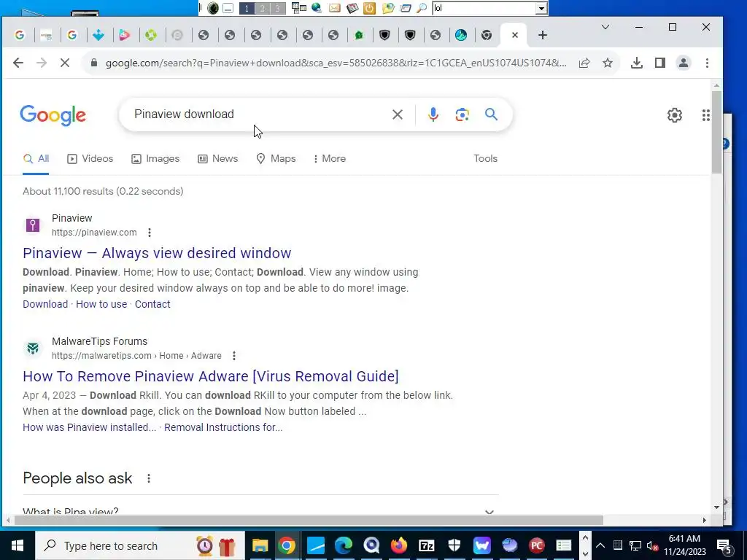Viewport: 747px width, 560px height.
Task: Open the Contact sitelink
Action: coord(152,304)
